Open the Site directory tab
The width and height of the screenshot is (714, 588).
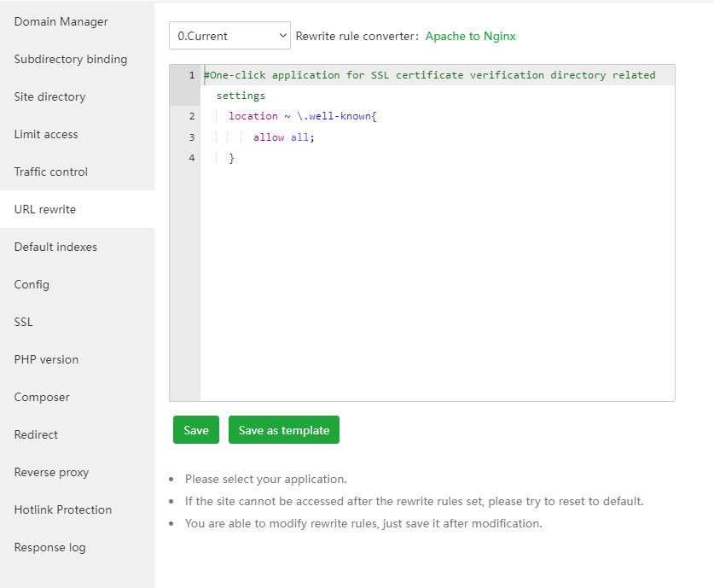point(49,96)
